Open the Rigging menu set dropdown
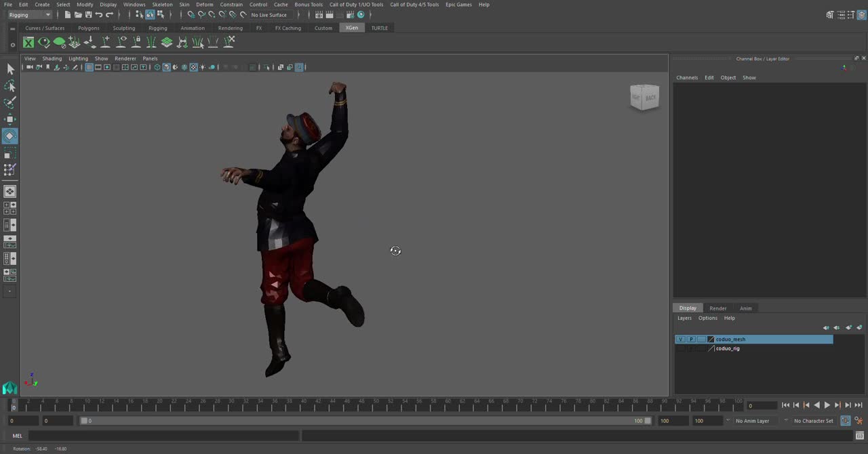The width and height of the screenshot is (868, 454). [30, 15]
